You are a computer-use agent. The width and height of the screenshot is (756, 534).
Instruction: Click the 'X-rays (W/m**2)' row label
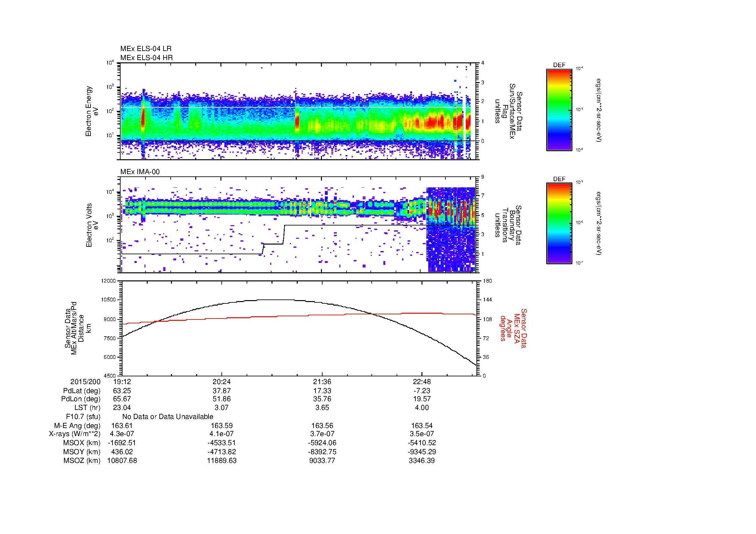[x=75, y=434]
